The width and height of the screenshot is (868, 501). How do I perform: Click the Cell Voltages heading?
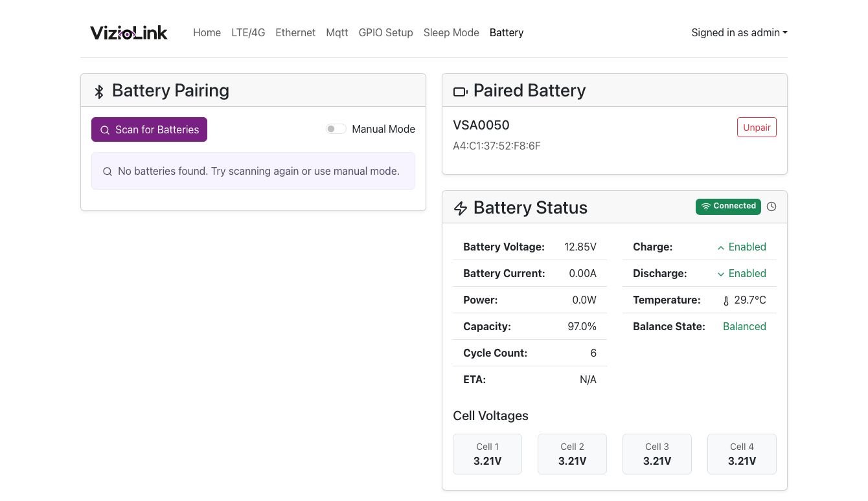coord(490,416)
